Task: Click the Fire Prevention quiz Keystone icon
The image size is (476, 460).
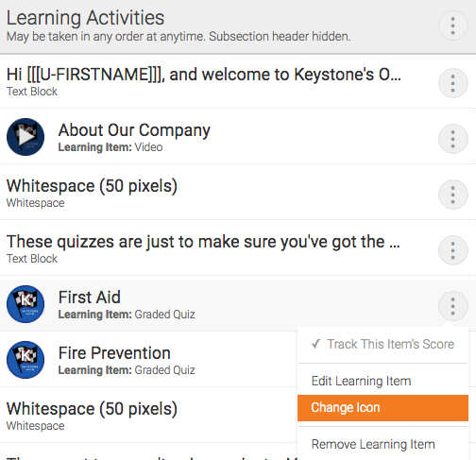Action: click(25, 360)
